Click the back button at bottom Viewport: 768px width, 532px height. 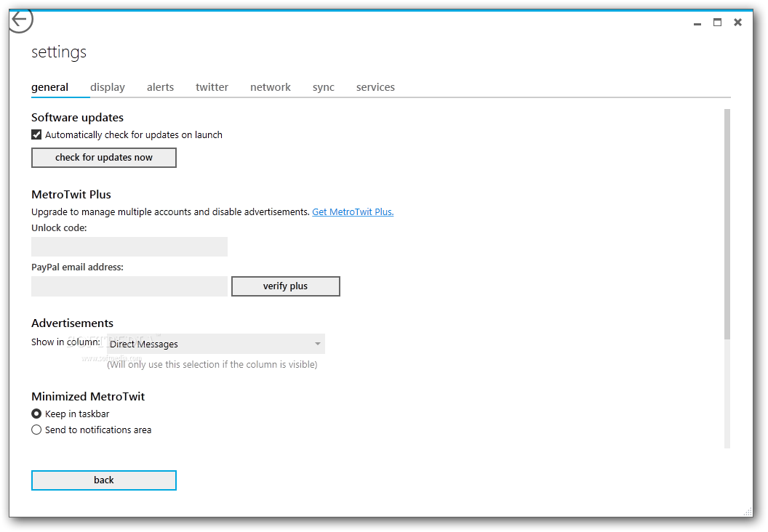coord(104,480)
